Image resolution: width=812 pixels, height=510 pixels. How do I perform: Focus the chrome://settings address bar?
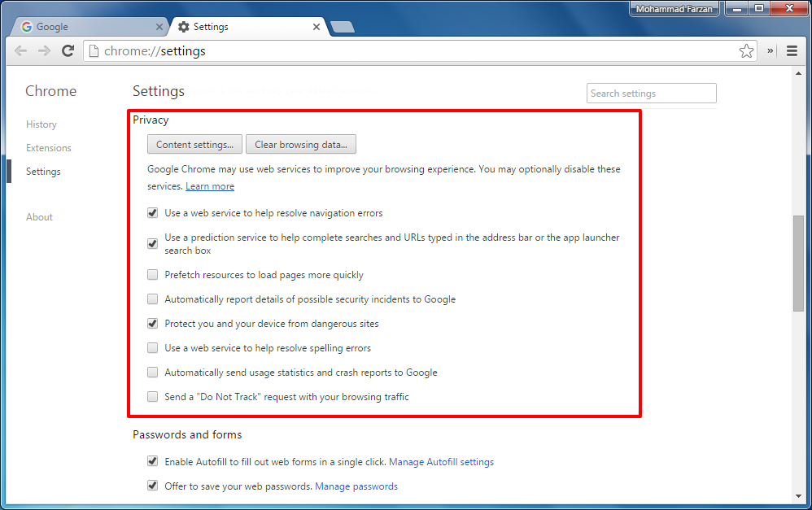pyautogui.click(x=420, y=50)
